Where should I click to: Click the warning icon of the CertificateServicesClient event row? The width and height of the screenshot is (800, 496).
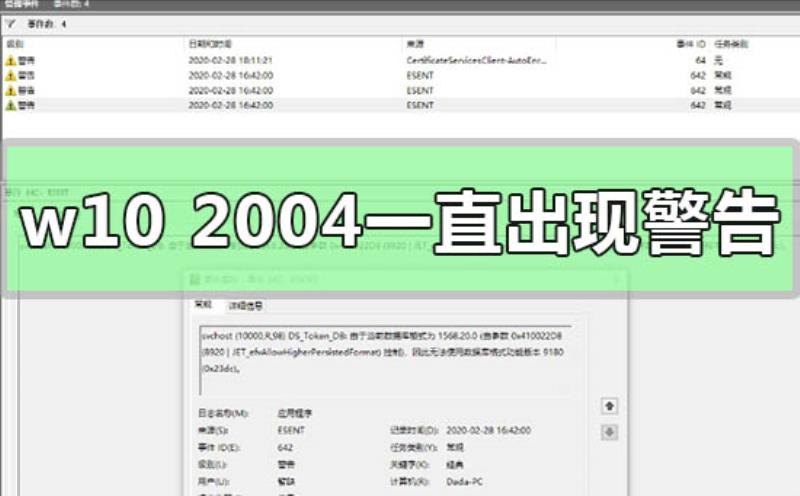coord(11,61)
